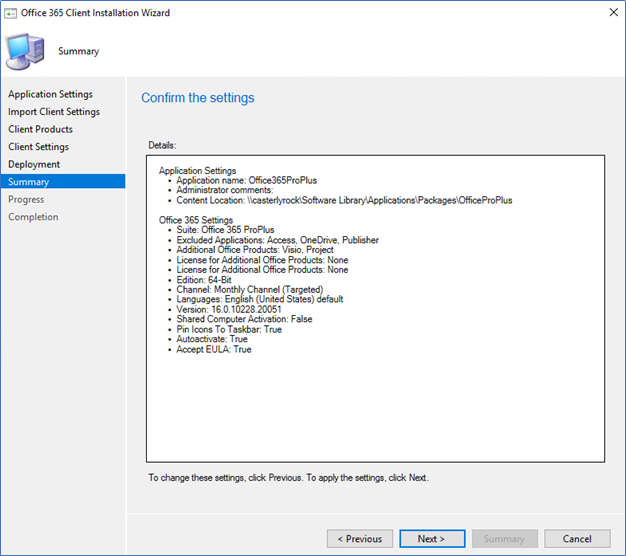Click the 'Application Settings' header in details box
626x556 pixels.
coord(197,171)
